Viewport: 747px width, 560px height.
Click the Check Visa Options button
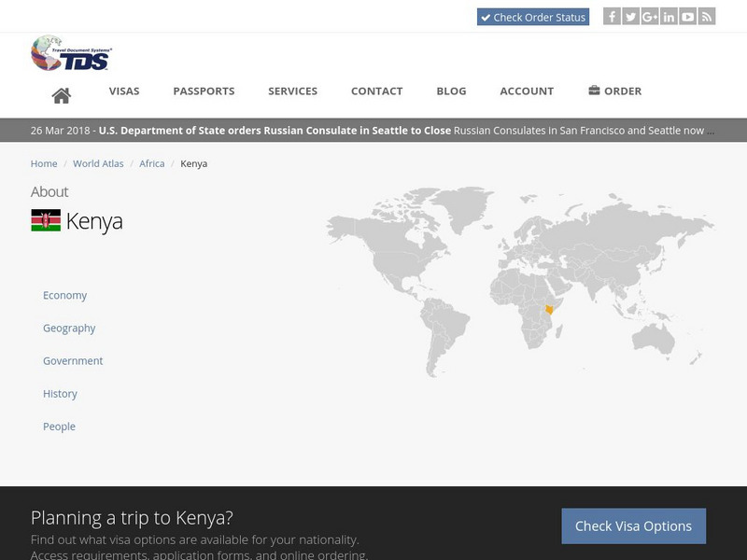pos(633,525)
